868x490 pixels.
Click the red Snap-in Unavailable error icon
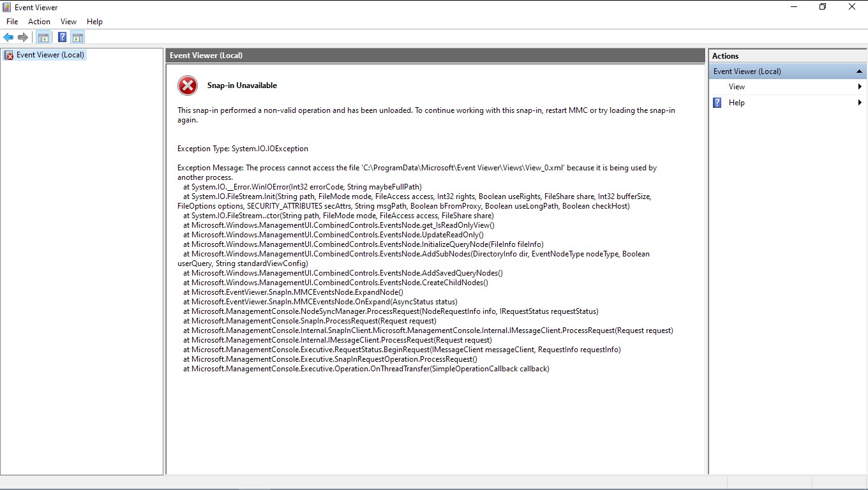coord(188,85)
